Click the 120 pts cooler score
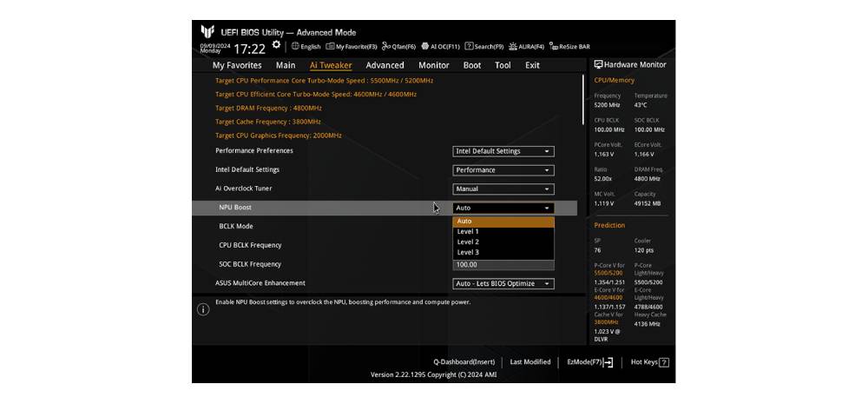 point(644,250)
